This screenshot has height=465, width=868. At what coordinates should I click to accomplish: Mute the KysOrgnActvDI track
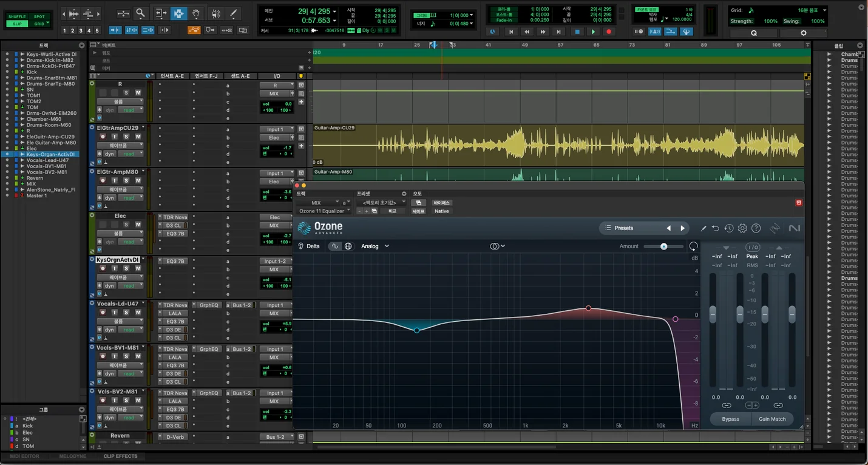point(138,269)
